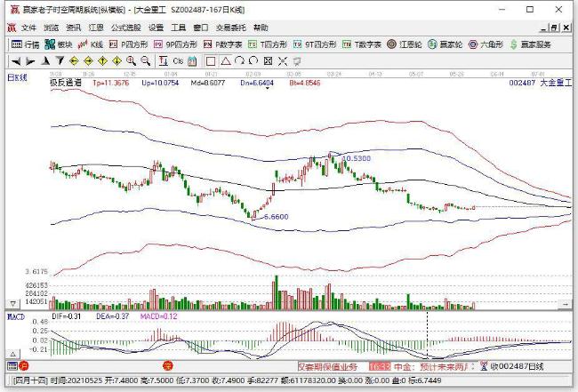Click the 极反通道 indicator name
Image resolution: width=578 pixels, height=392 pixels.
pos(66,83)
